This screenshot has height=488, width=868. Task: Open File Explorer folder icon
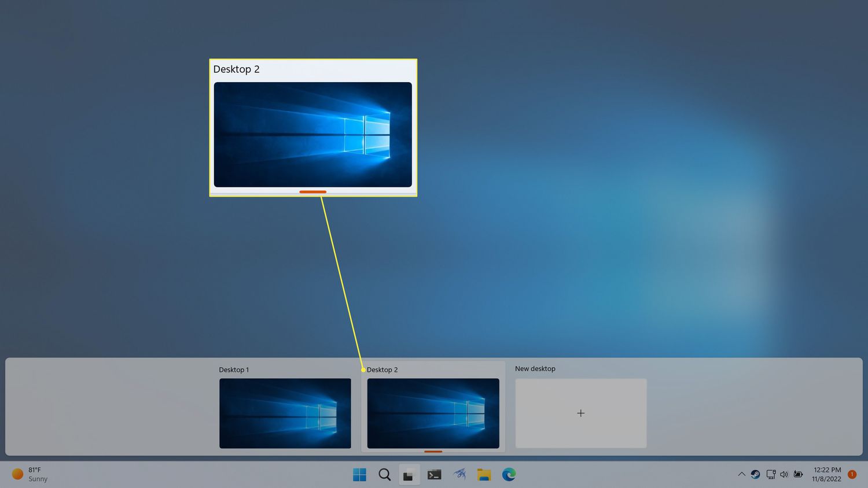[484, 475]
